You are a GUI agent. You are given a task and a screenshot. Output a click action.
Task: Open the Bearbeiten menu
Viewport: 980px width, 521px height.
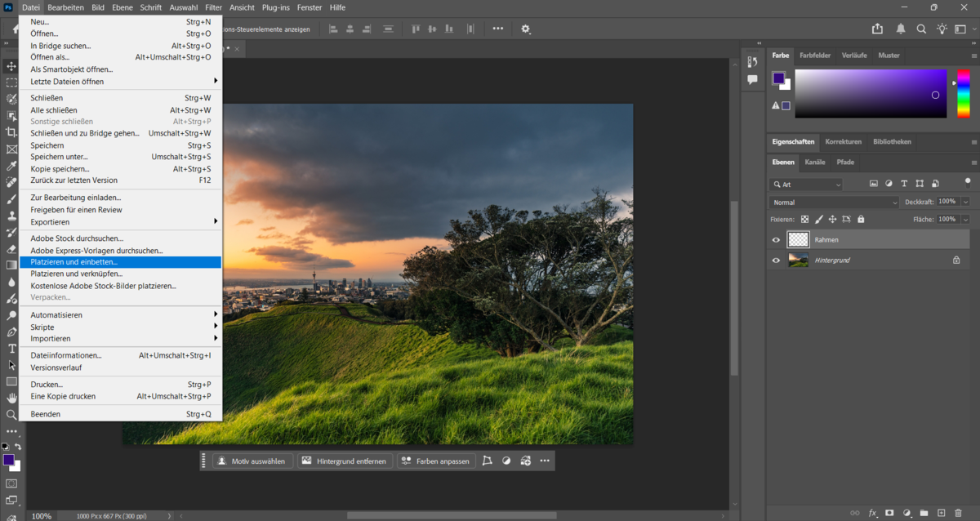tap(65, 7)
